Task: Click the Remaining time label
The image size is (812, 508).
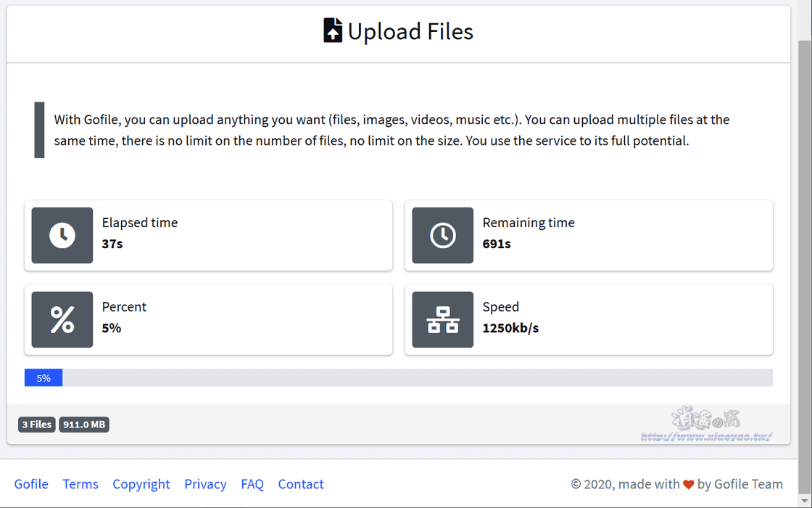Action: click(529, 222)
